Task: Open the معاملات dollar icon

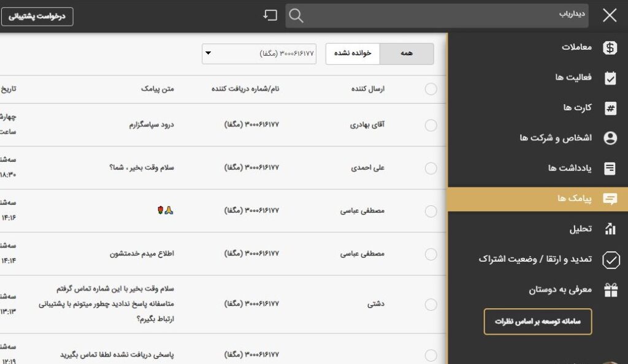Action: coord(610,48)
